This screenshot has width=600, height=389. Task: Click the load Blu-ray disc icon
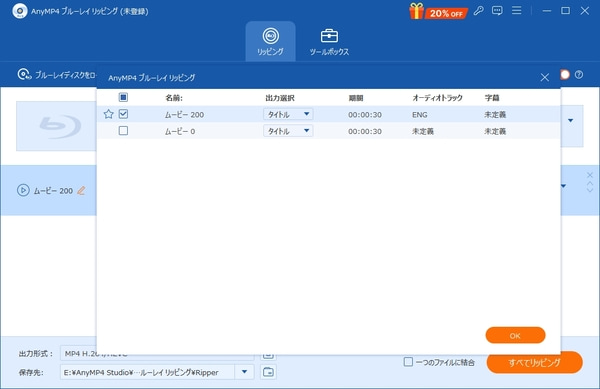pos(24,74)
